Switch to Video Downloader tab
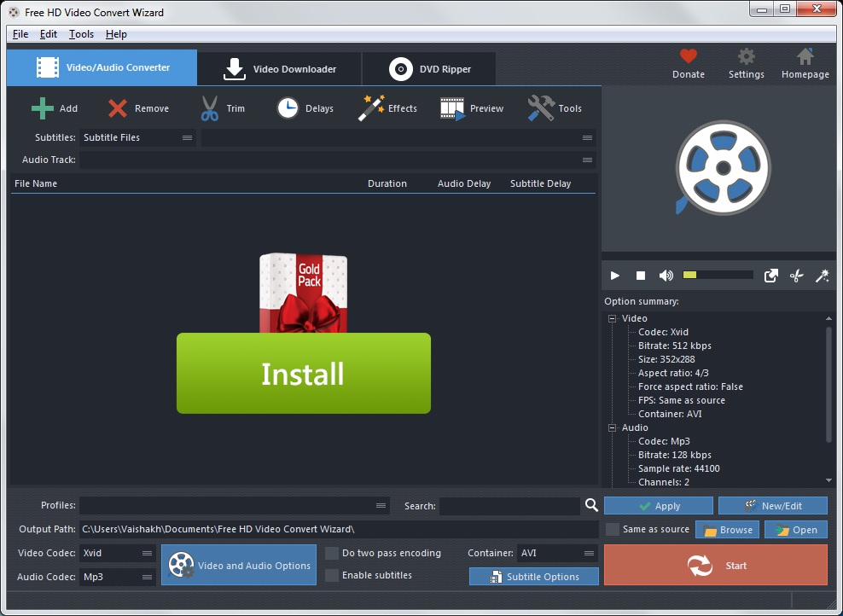This screenshot has width=843, height=616. pyautogui.click(x=280, y=69)
